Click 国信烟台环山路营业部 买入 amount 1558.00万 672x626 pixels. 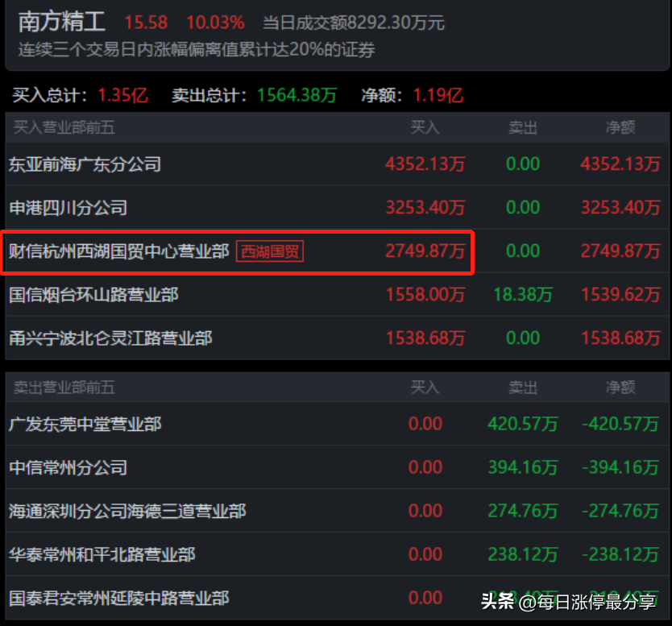[x=425, y=295]
